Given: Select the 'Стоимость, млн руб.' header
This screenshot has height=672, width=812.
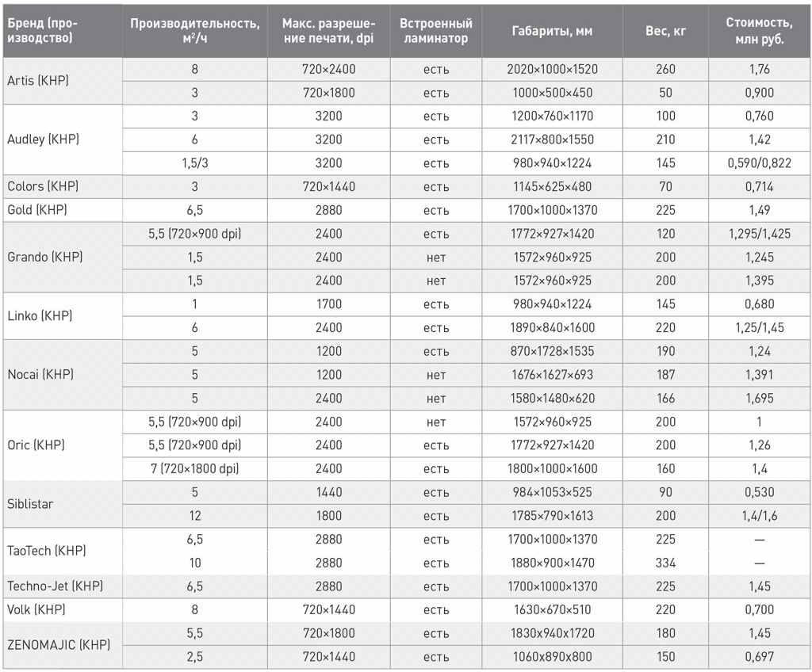Looking at the screenshot, I should point(759,31).
